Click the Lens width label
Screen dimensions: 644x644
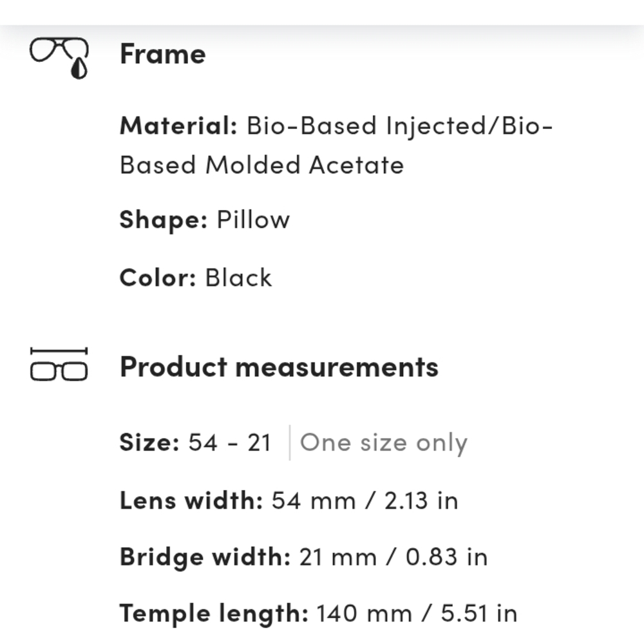coord(191,500)
